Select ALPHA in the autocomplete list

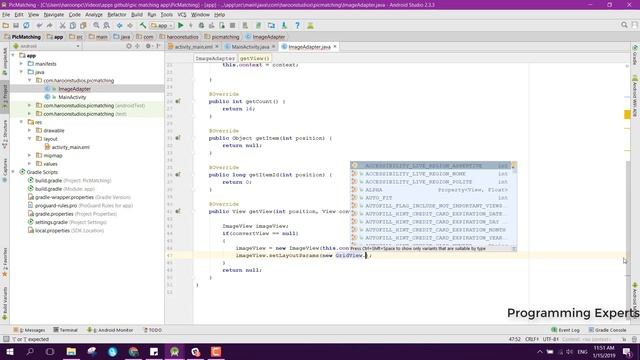coord(432,190)
